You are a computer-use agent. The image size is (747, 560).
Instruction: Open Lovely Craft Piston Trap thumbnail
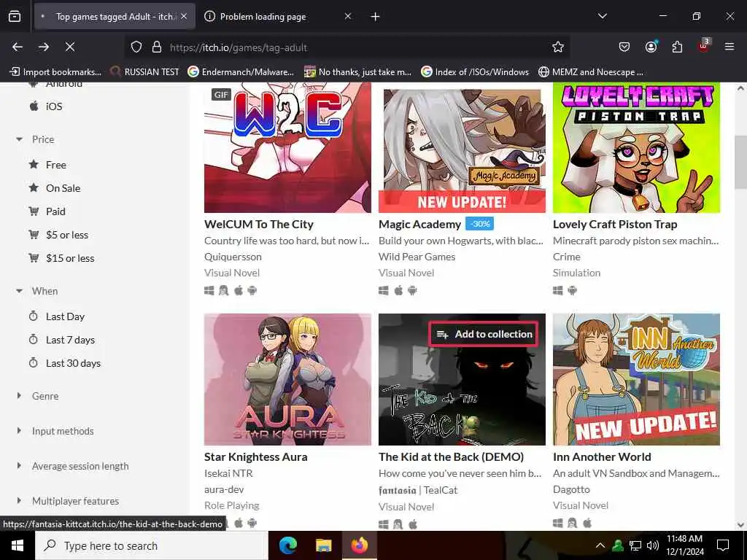(x=636, y=149)
